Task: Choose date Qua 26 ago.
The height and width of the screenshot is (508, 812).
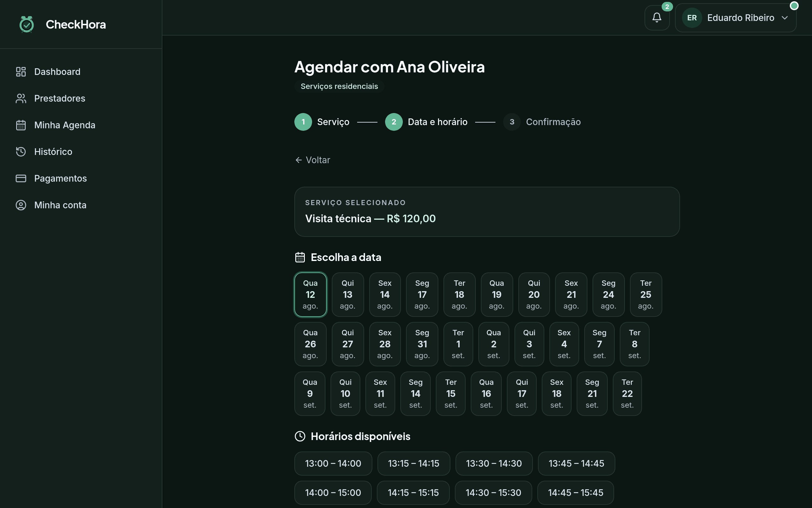Action: point(311,344)
